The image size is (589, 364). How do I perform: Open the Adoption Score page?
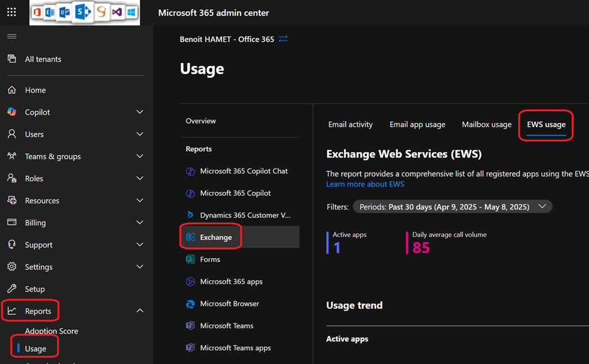(x=51, y=331)
